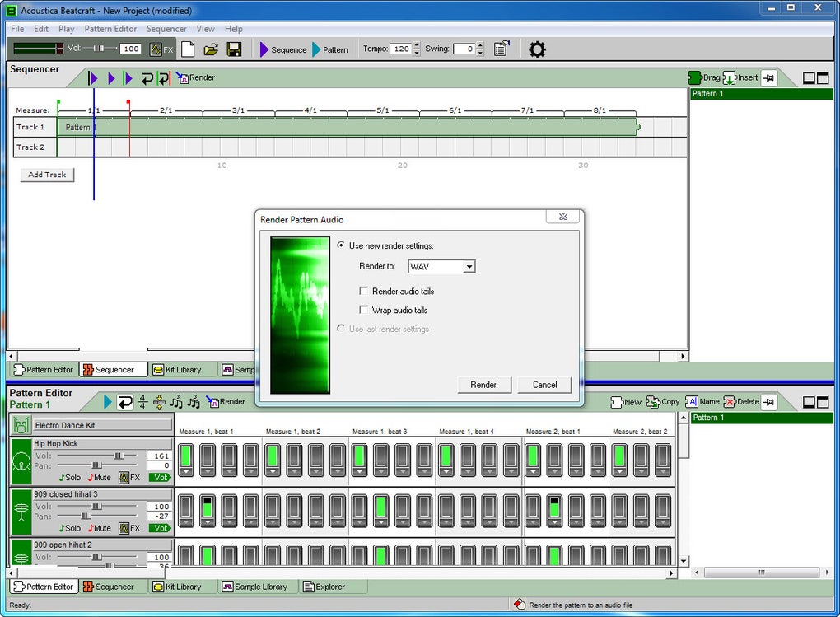The height and width of the screenshot is (617, 840).
Task: Play the Sequence from the main toolbar
Action: tap(283, 49)
